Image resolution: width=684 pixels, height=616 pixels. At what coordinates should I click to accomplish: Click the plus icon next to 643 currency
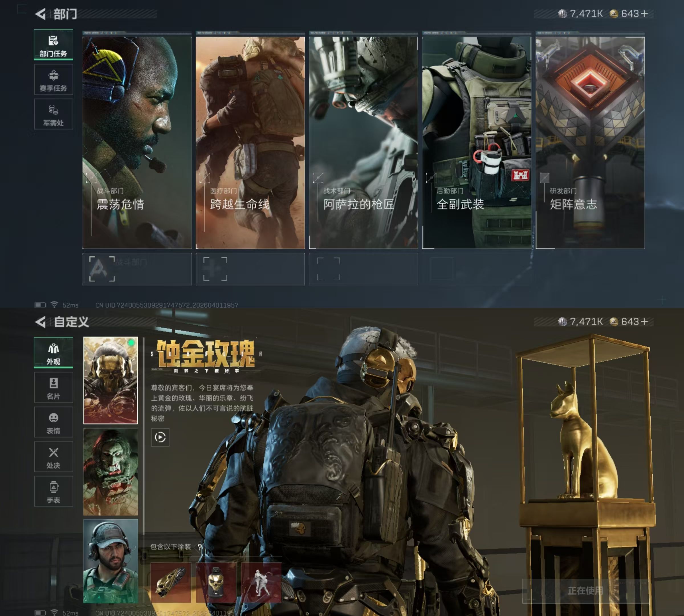644,14
